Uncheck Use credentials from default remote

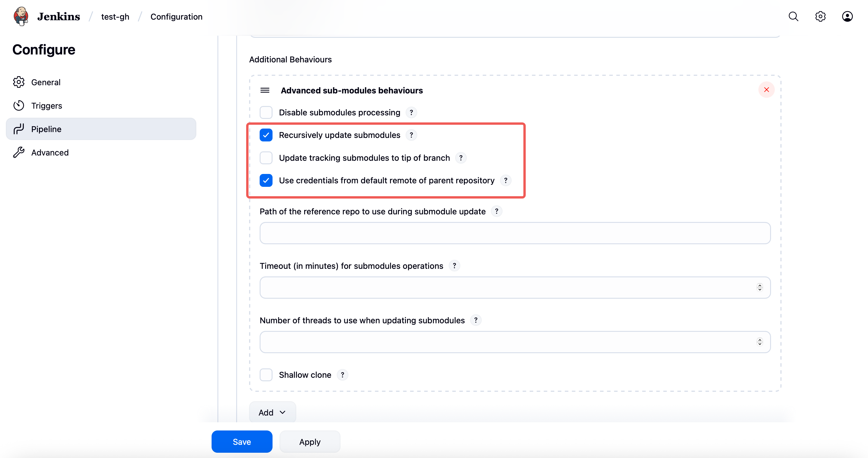pos(266,180)
